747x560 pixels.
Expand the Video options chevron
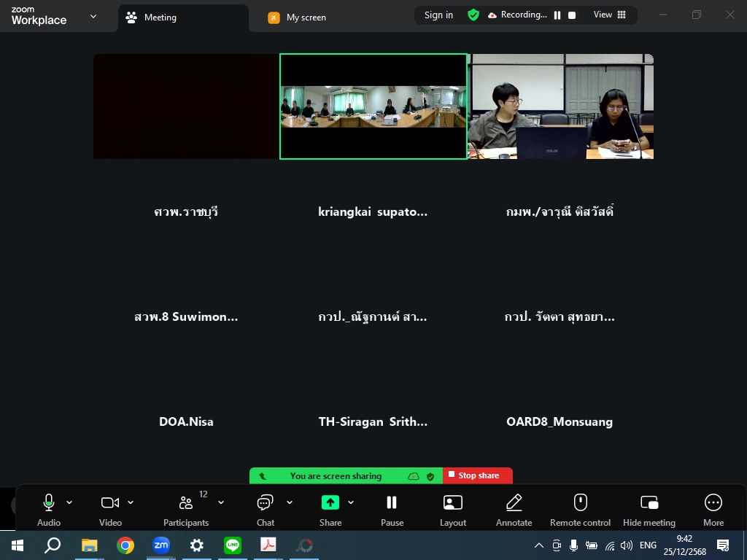(x=131, y=502)
